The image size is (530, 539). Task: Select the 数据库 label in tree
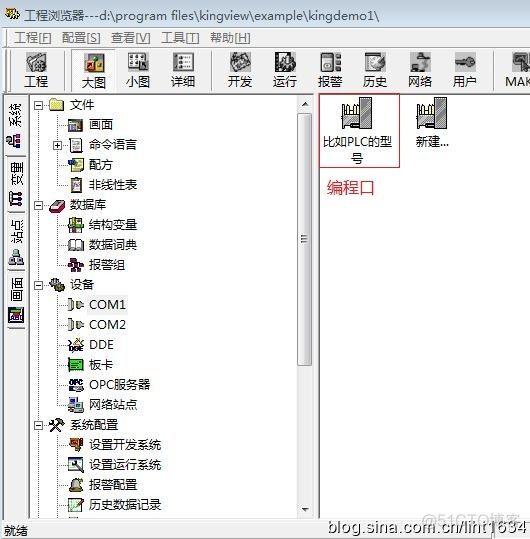[88, 205]
